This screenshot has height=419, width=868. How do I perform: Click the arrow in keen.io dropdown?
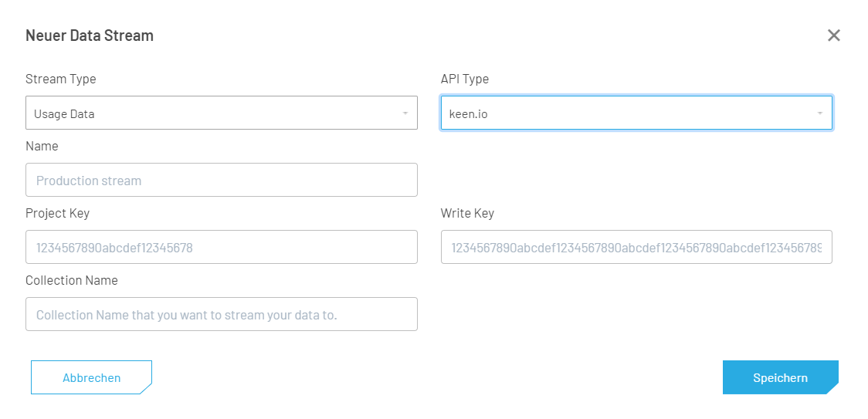[820, 113]
